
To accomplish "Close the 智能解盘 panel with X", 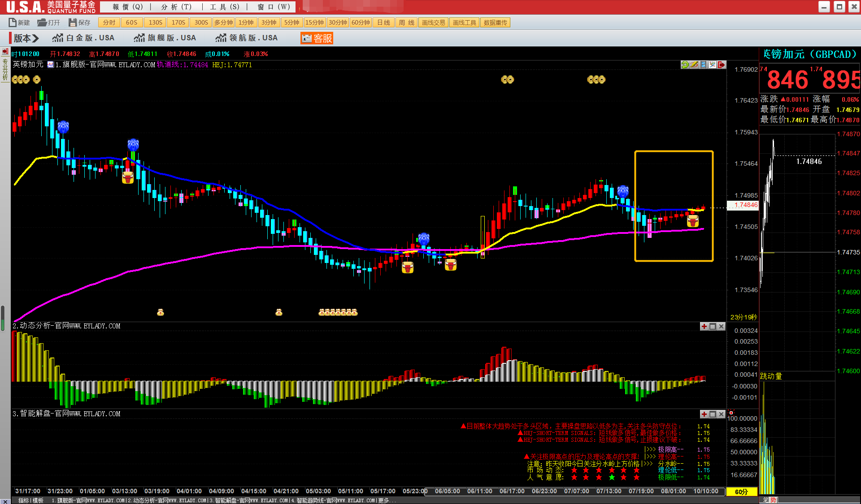I will coord(721,414).
